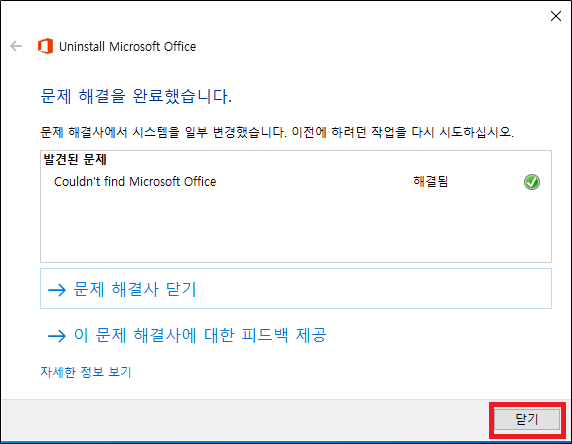This screenshot has width=572, height=444.
Task: Open the 자세한 정보 보기 link
Action: click(x=86, y=372)
